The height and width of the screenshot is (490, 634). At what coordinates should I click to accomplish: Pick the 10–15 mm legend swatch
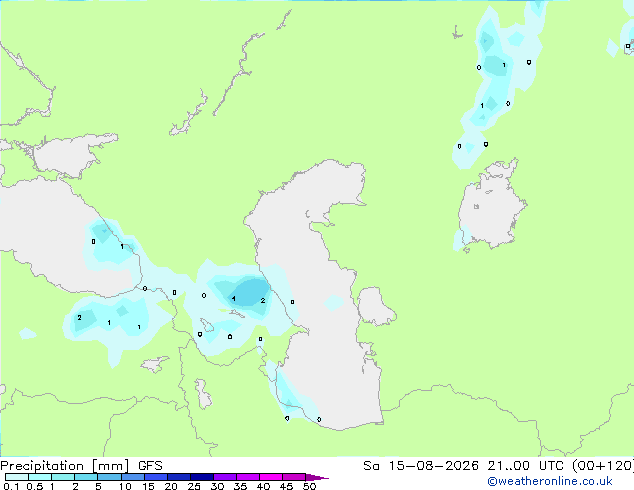[x=132, y=477]
